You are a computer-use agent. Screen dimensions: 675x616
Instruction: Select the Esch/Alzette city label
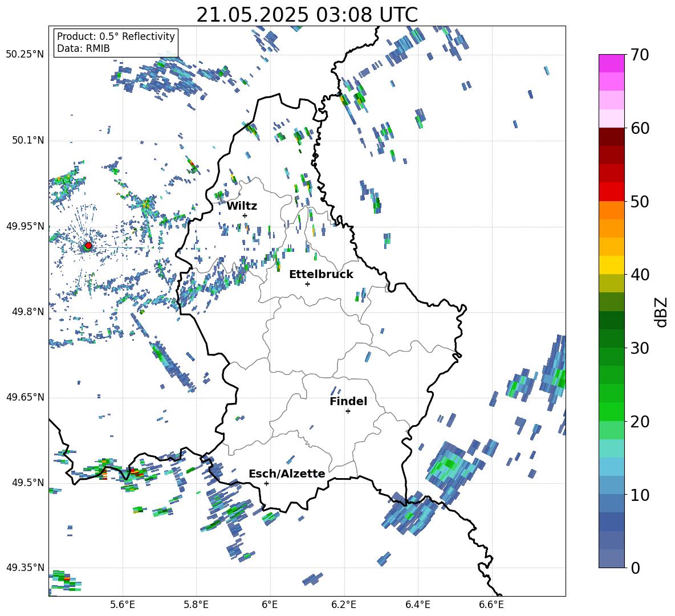tap(287, 474)
